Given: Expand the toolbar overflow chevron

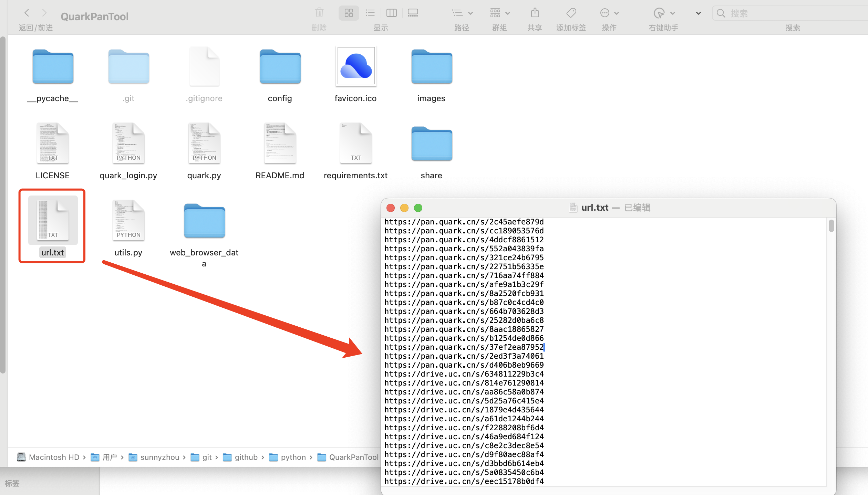Looking at the screenshot, I should pos(699,13).
